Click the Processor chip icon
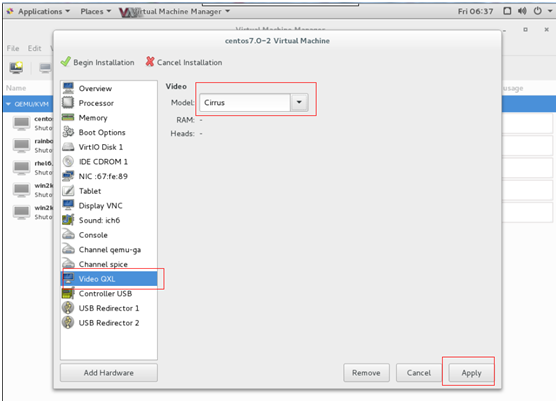This screenshot has height=403, width=558. [68, 103]
